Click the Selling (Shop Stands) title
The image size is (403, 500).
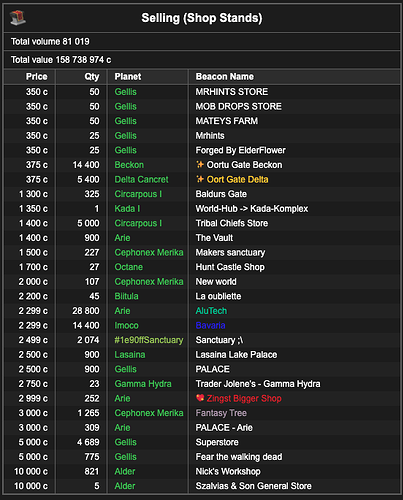202,18
